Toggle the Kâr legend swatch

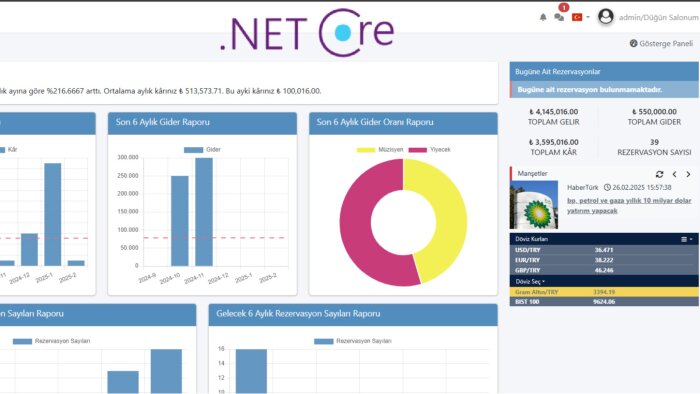[2, 150]
